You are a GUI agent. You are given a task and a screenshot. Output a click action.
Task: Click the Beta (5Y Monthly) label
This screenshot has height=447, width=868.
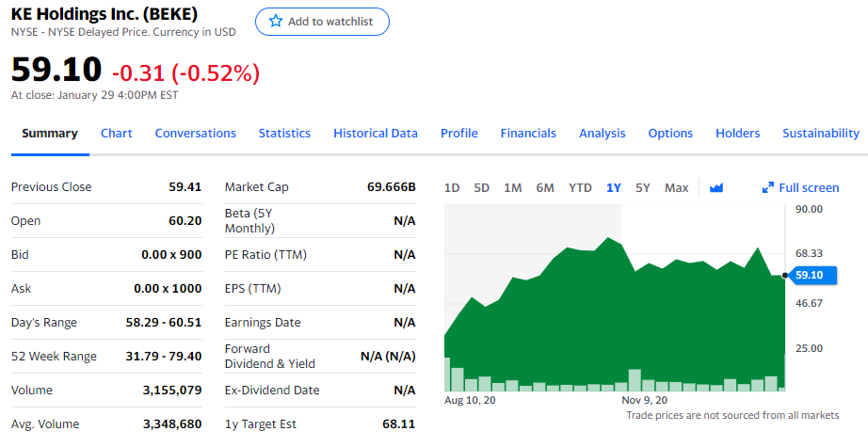[249, 221]
